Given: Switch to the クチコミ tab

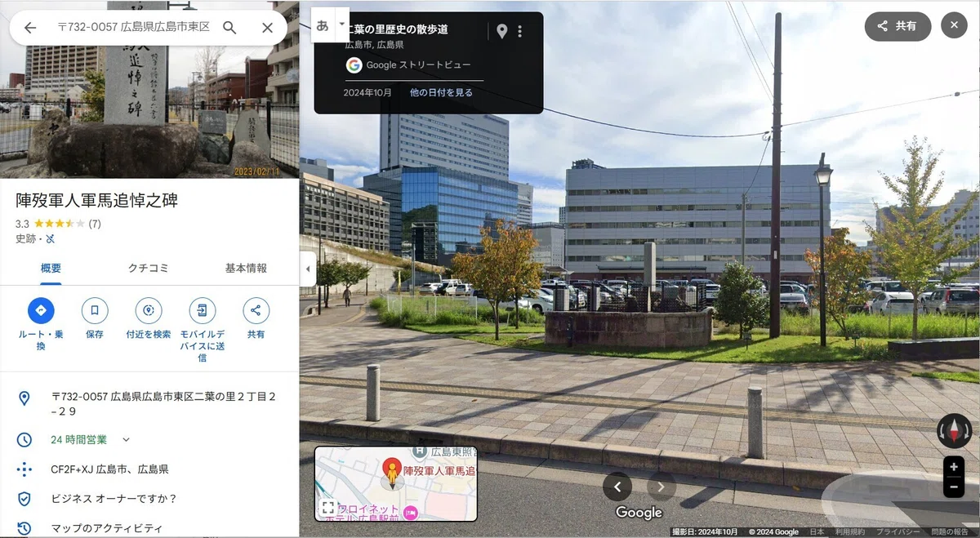Looking at the screenshot, I should (149, 269).
